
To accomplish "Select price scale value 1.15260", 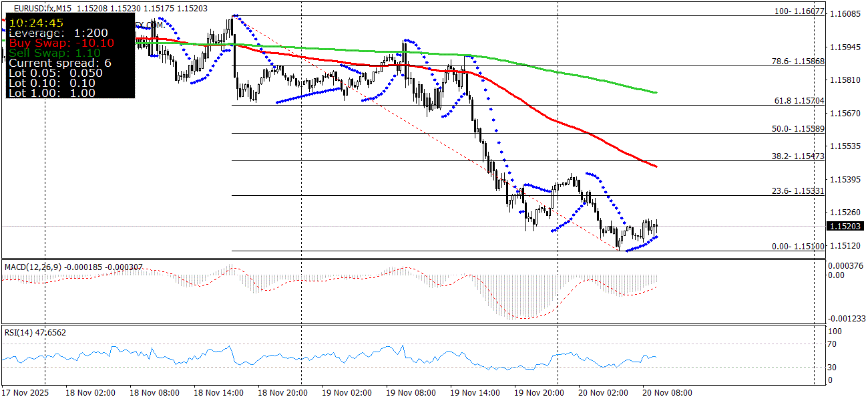I will [x=845, y=211].
